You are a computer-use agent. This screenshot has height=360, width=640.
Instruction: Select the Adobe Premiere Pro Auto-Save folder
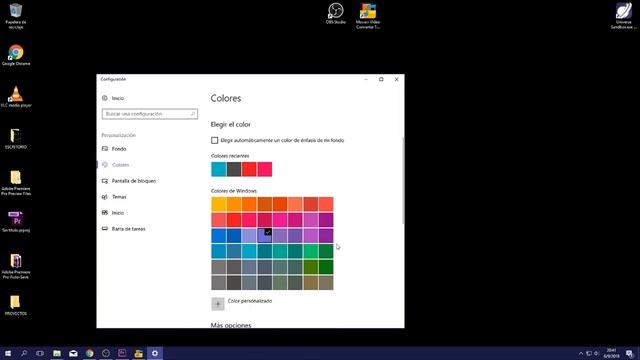16,266
